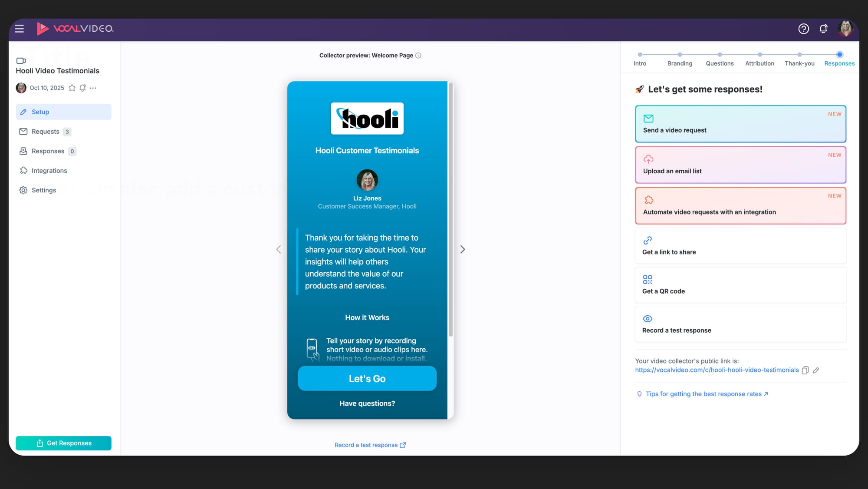Image resolution: width=868 pixels, height=489 pixels.
Task: Click Record a test response eye card
Action: click(x=740, y=324)
